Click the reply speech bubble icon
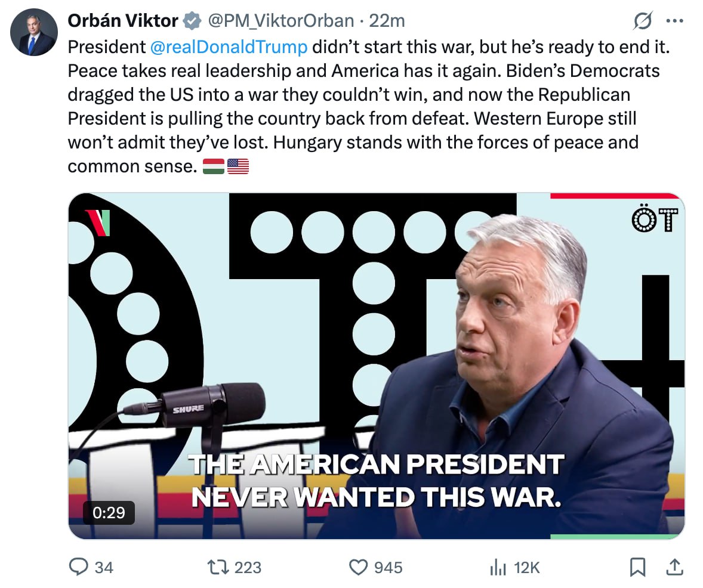Screen dimensions: 703x588 (x=78, y=567)
